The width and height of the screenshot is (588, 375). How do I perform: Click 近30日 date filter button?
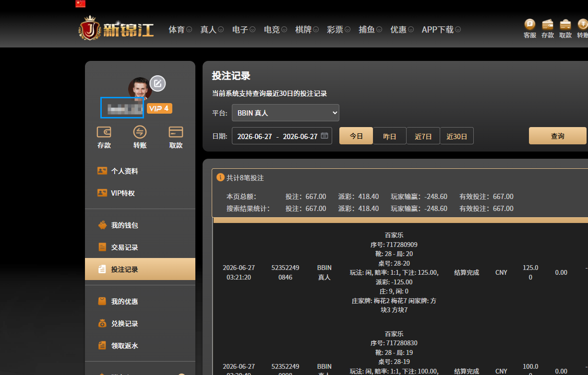(457, 136)
